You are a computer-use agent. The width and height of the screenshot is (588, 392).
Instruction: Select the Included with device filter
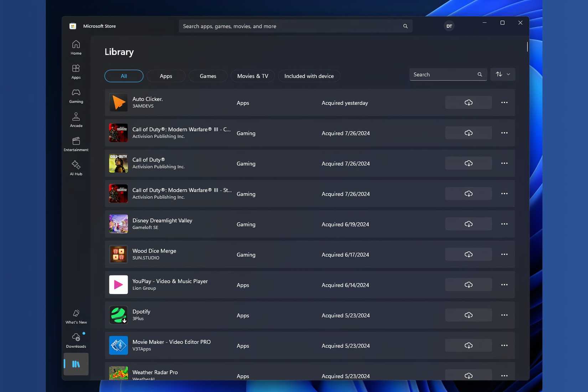pos(309,76)
